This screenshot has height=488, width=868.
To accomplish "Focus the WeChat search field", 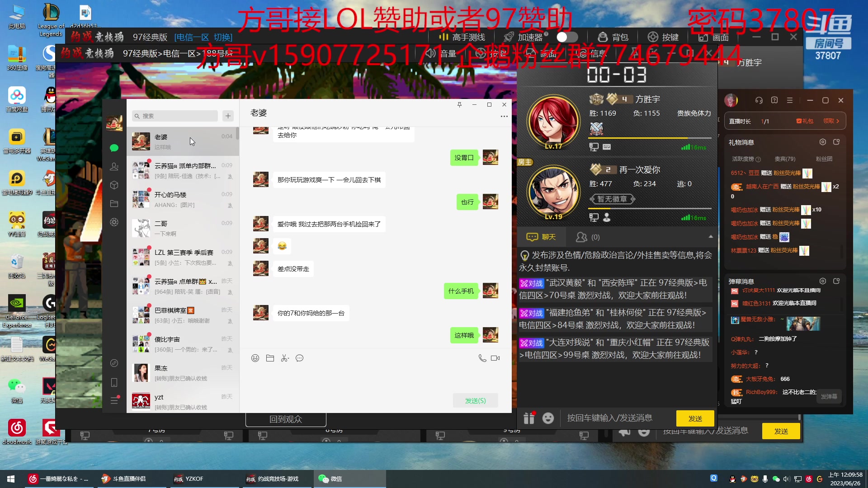I will [175, 116].
